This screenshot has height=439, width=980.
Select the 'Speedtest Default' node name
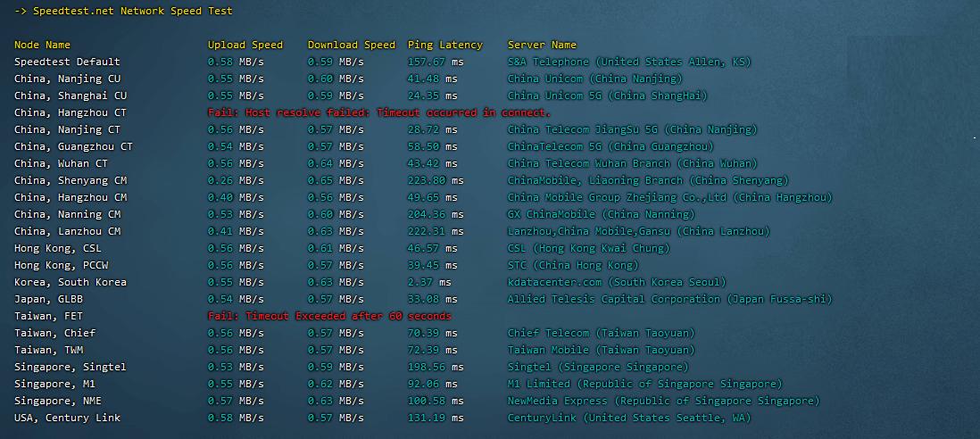67,62
